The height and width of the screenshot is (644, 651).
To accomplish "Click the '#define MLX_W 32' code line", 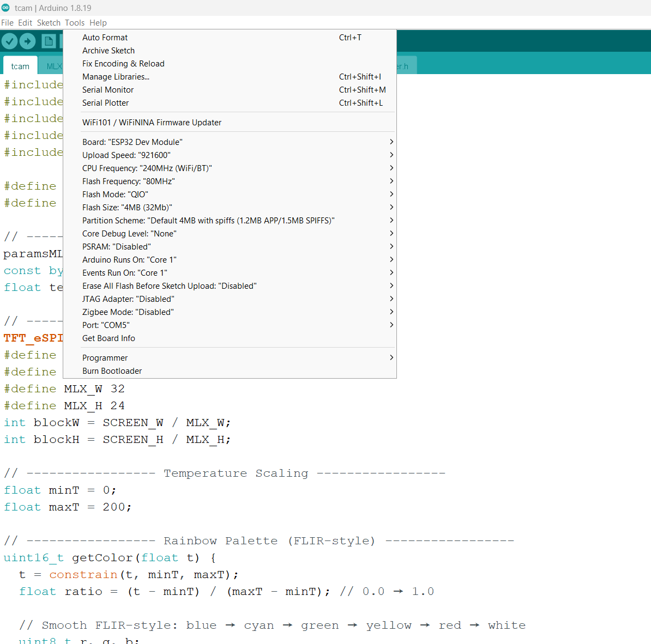I will click(x=64, y=389).
